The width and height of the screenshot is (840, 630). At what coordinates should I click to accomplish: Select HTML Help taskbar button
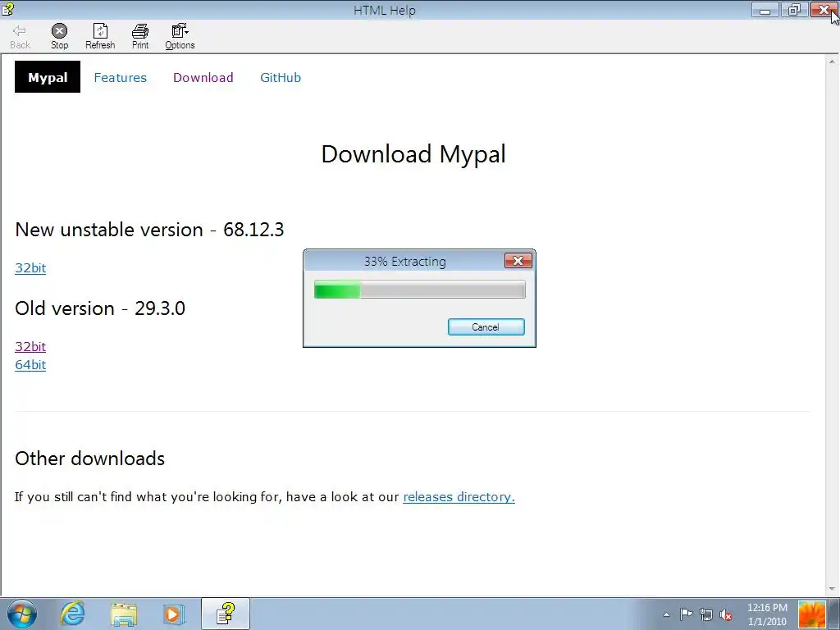tap(226, 614)
